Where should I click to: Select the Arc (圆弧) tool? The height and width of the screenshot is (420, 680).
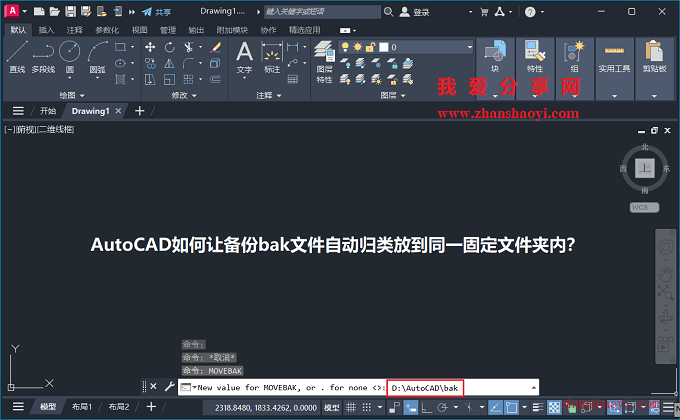tap(98, 56)
